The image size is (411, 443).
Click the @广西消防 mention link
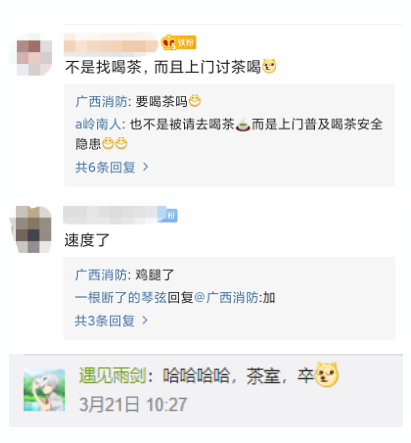[x=226, y=297]
